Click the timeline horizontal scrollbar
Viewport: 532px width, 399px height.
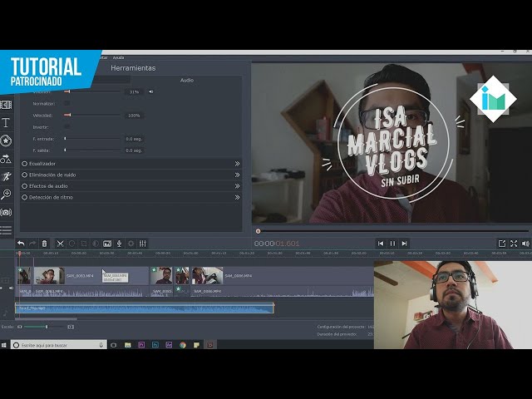[47, 319]
